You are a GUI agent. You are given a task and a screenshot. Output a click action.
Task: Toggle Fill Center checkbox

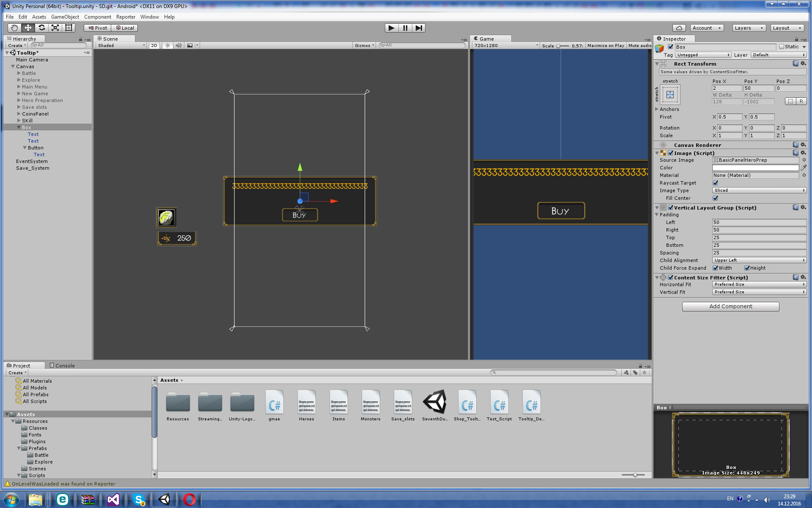[x=716, y=198]
